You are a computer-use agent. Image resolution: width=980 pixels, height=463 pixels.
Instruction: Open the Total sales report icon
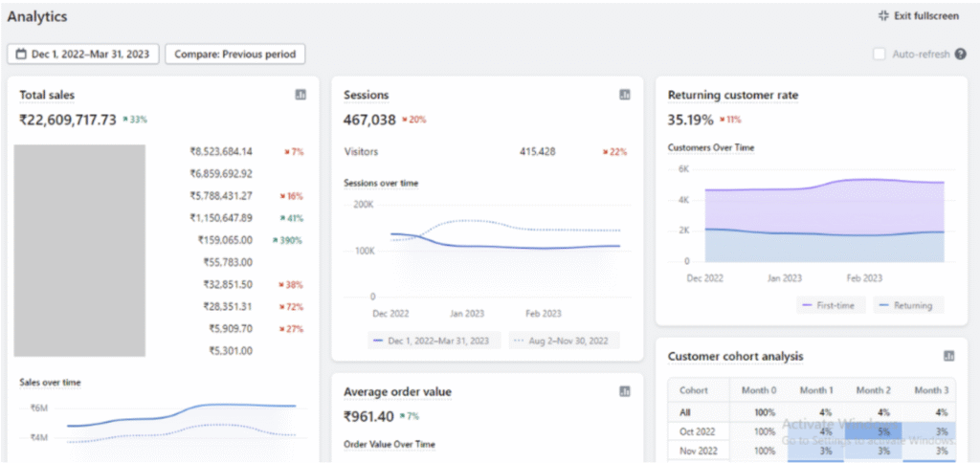[x=301, y=95]
